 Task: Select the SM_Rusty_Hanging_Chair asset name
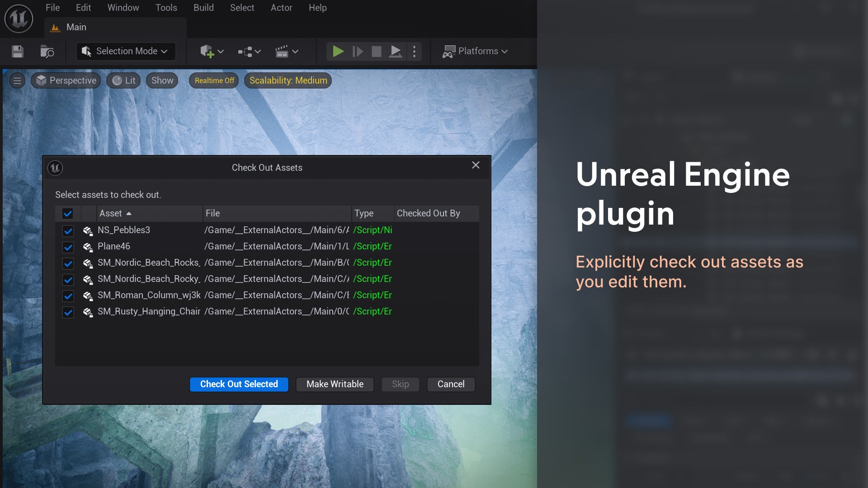click(x=149, y=311)
